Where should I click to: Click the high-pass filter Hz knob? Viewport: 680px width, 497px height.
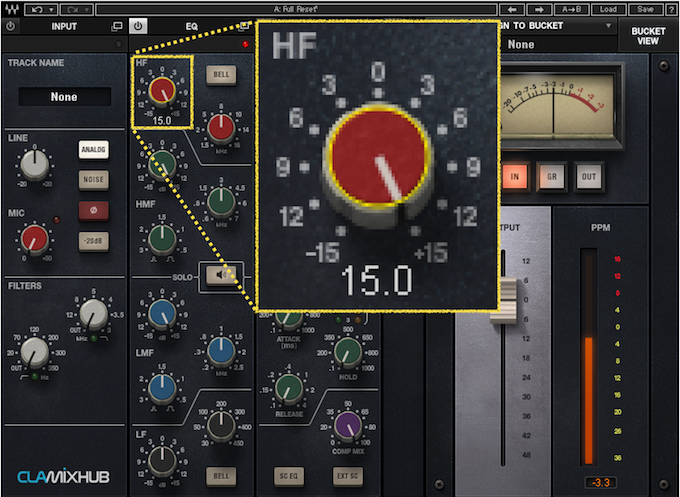[x=35, y=353]
